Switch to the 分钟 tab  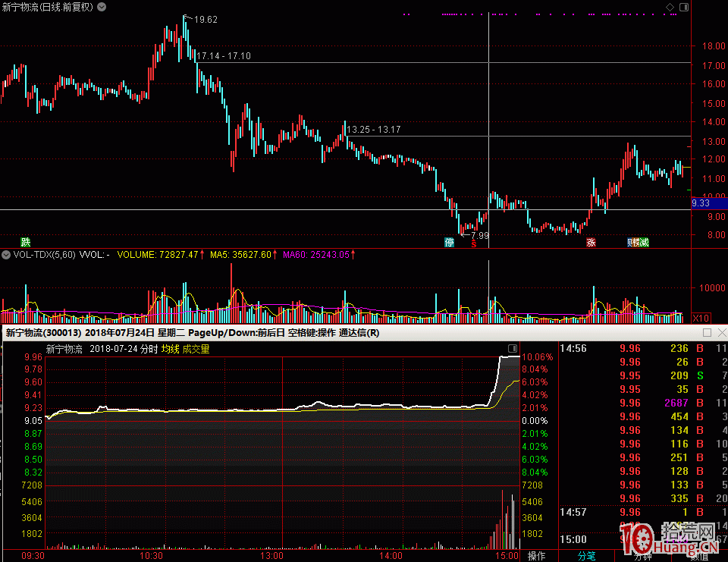[x=642, y=556]
